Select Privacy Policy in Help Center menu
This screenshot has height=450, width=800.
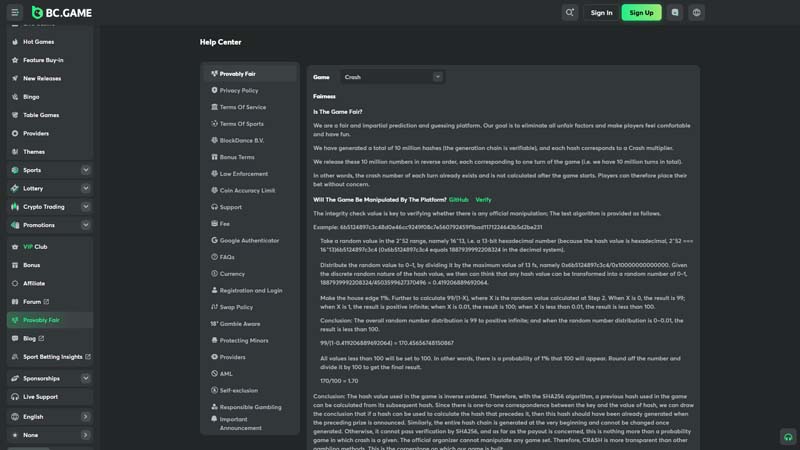238,90
